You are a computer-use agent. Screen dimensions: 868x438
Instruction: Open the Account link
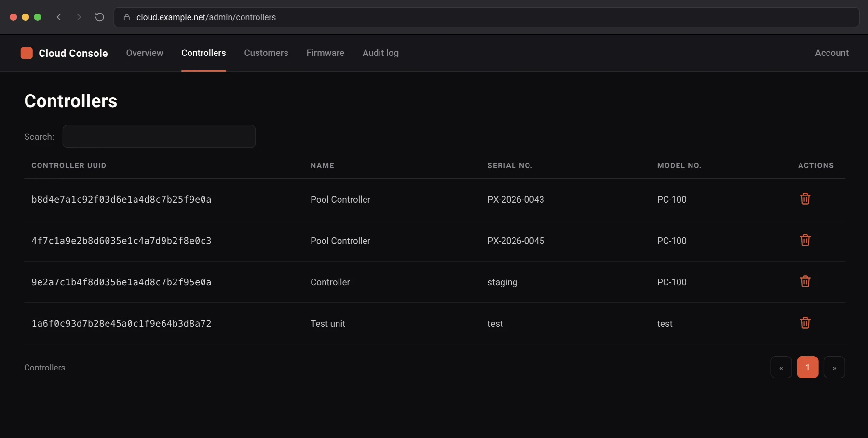tap(832, 53)
